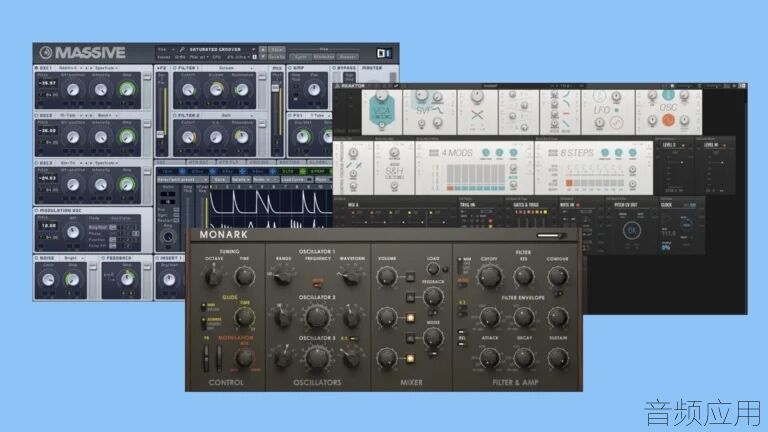Click the teal button on Reaktor OSC module
This screenshot has width=768, height=432.
[668, 95]
